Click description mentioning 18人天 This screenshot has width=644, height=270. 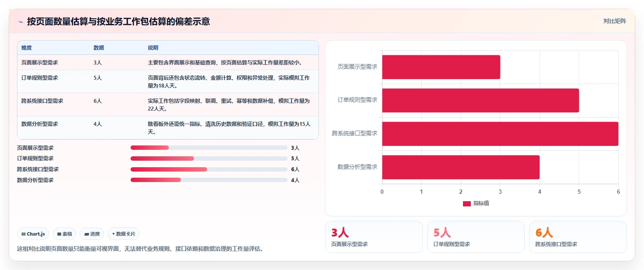point(229,82)
